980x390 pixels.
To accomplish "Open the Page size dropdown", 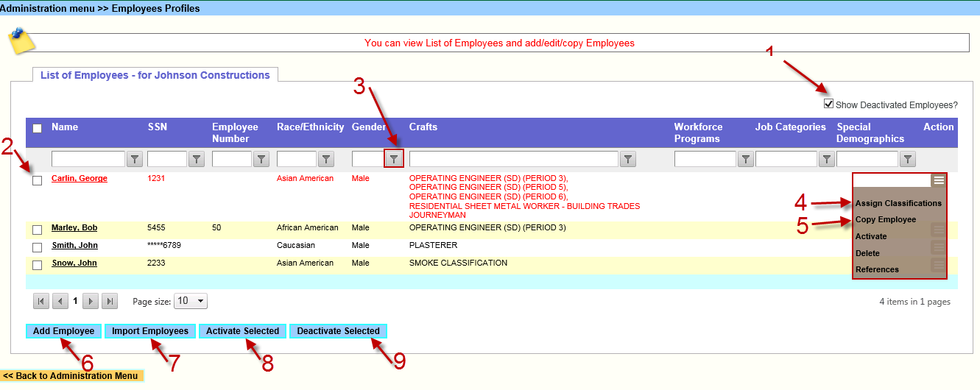I will pyautogui.click(x=191, y=301).
